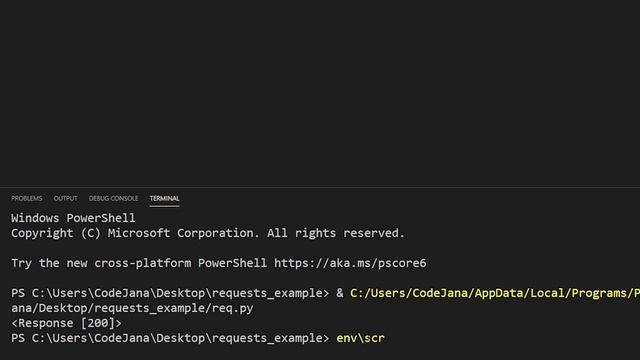This screenshot has width=640, height=360.
Task: Click 'Try the new cross-platform PowerShell' text
Action: coord(139,263)
